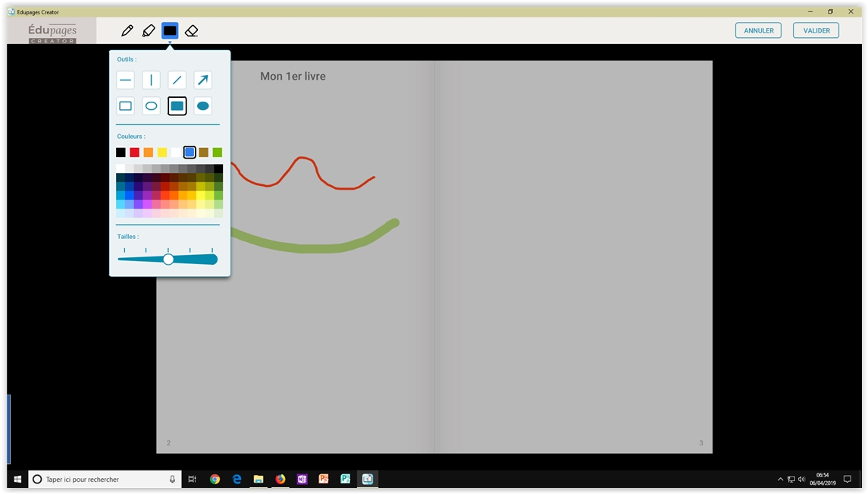Choose the horizontal line shape tool
Image resolution: width=868 pixels, height=494 pixels.
(126, 80)
